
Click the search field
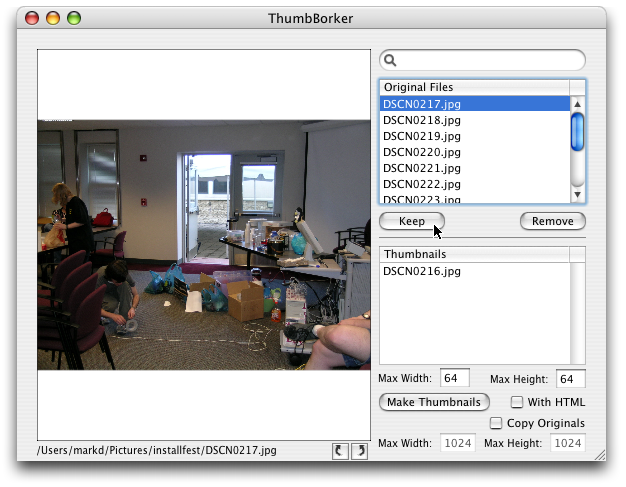[x=482, y=60]
